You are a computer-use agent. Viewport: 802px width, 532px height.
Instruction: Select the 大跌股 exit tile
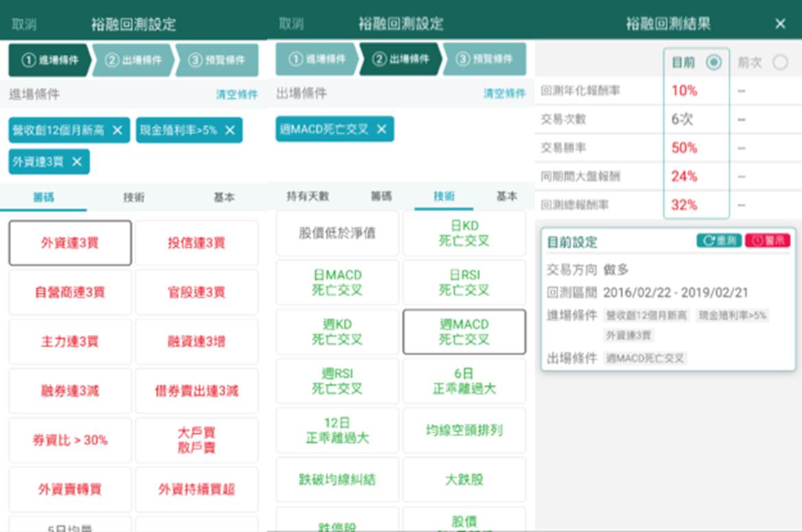tap(464, 479)
